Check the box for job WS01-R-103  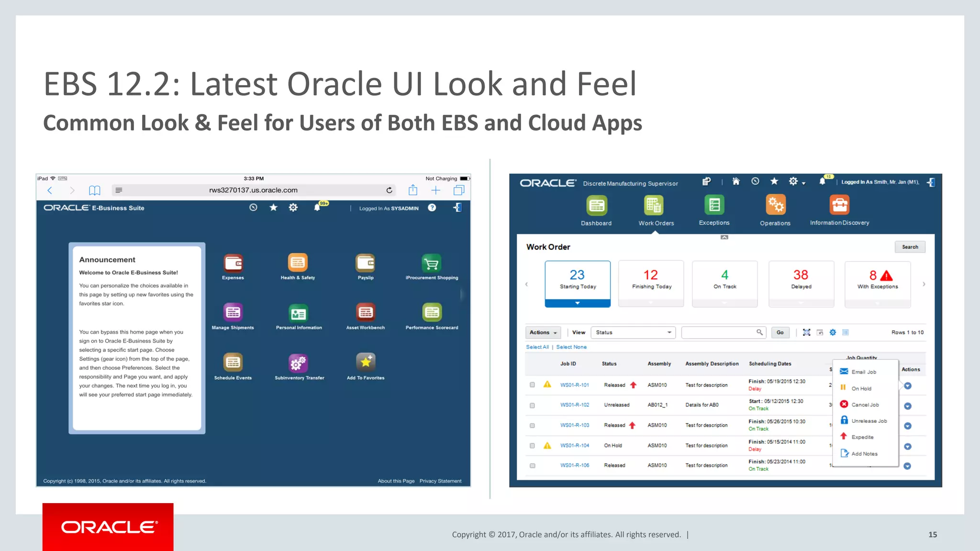(x=532, y=426)
